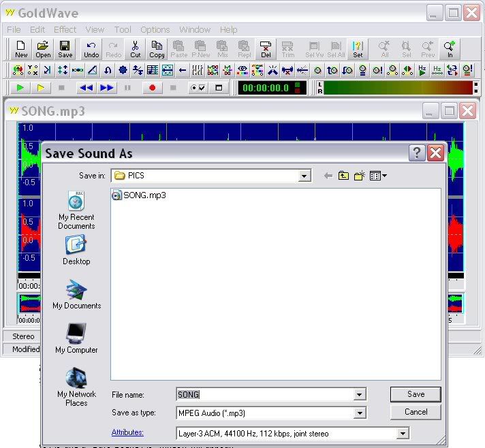Open the Edit menu
Screen dimensions: 485x448
click(37, 30)
